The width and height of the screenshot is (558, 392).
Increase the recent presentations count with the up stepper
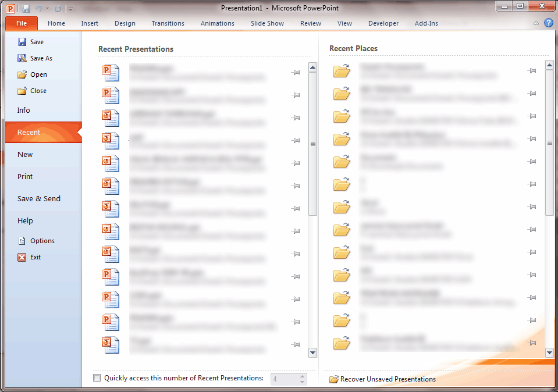(302, 376)
